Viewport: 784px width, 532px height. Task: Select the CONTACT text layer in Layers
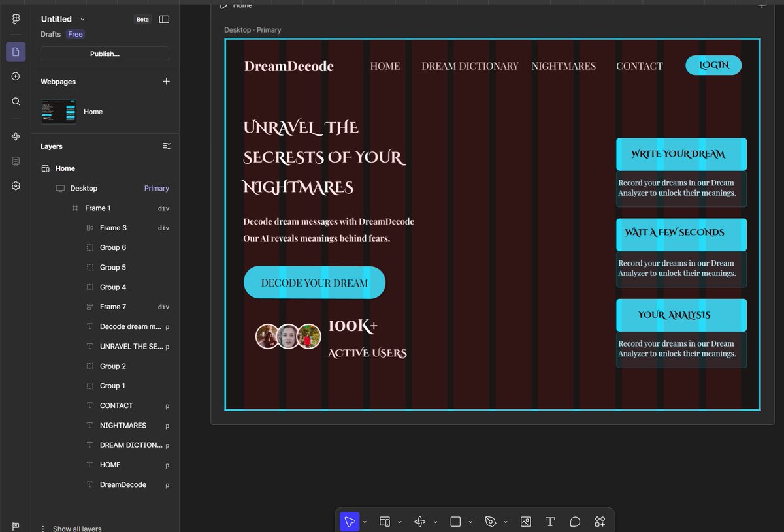click(105, 405)
